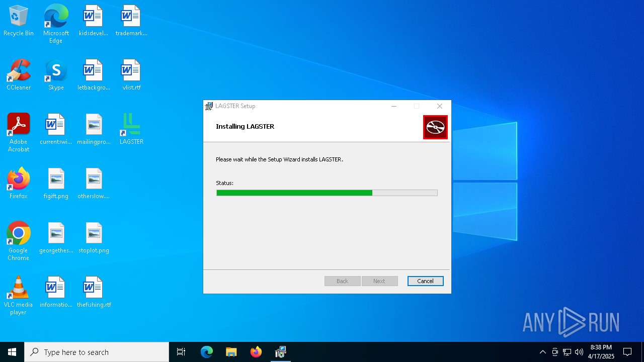
Task: Cancel the LAGSTER installation
Action: tap(425, 281)
